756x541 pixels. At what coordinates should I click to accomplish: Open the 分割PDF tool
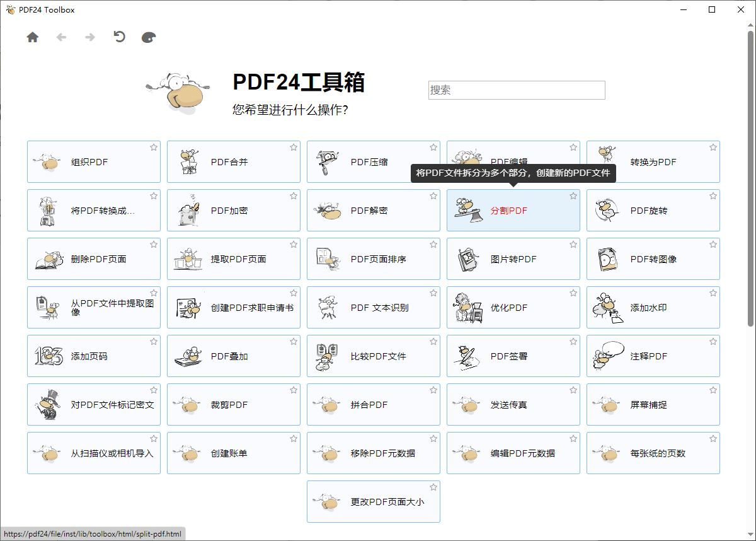[x=513, y=210]
